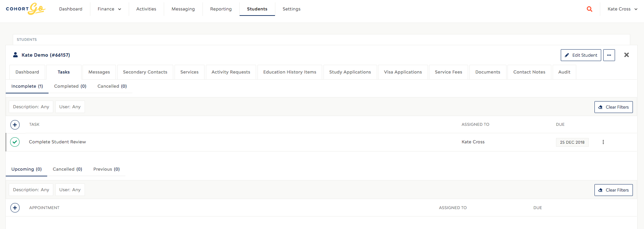Select the Students navigation item
Viewport: 644px width, 229px height.
pos(257,9)
